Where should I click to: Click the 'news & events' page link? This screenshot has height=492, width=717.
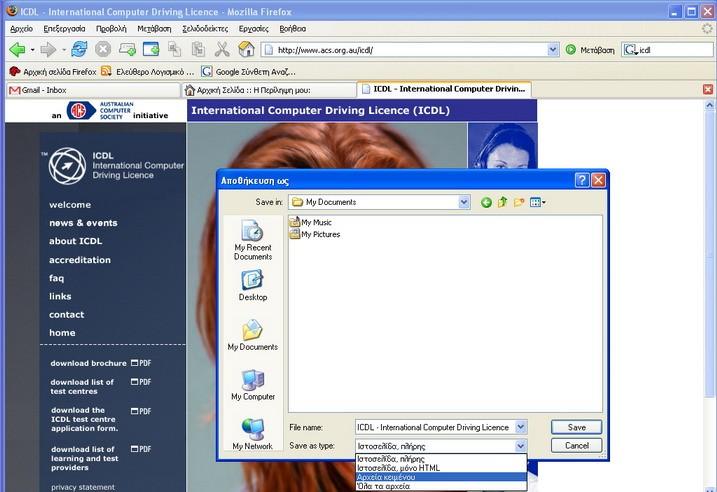(x=83, y=223)
